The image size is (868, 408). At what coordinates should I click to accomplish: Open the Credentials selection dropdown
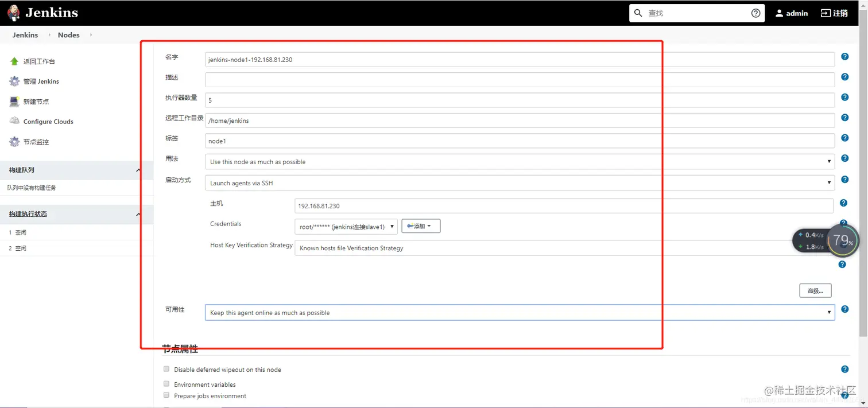click(x=346, y=227)
